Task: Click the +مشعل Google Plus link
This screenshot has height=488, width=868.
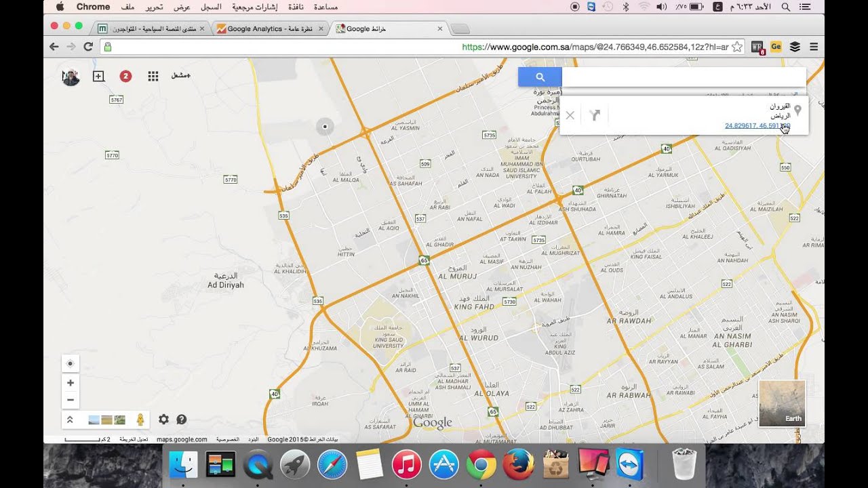Action: click(x=180, y=76)
